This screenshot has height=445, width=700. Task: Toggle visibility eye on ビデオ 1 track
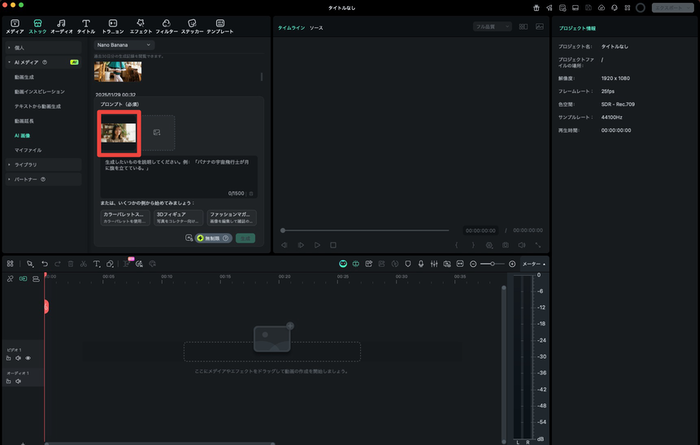pos(28,357)
